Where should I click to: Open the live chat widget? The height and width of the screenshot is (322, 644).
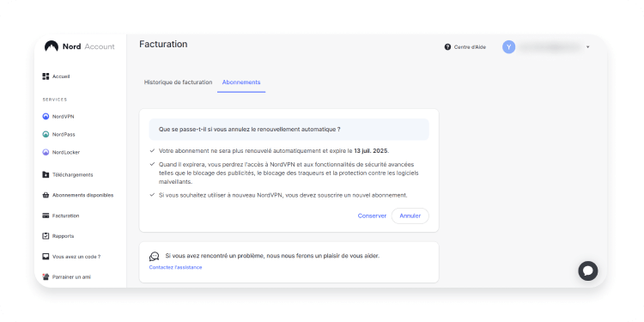[587, 270]
